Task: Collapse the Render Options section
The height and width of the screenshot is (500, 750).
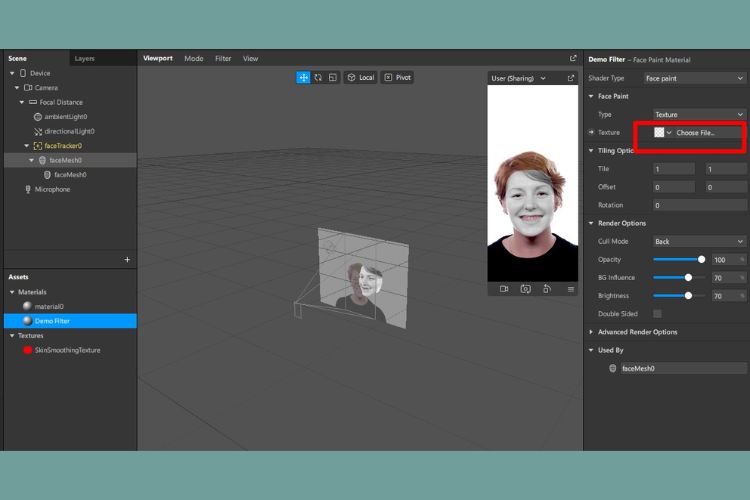Action: click(x=591, y=223)
